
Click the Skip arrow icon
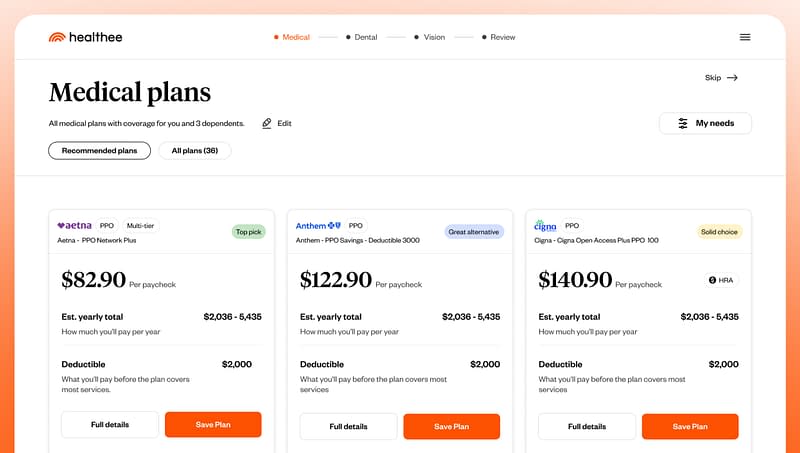[x=732, y=77]
